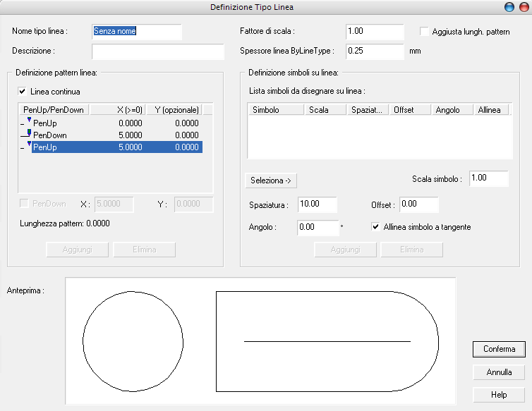Screen dimensions: 532x411
Task: Click the X (>=0) column header
Action: pos(117,110)
